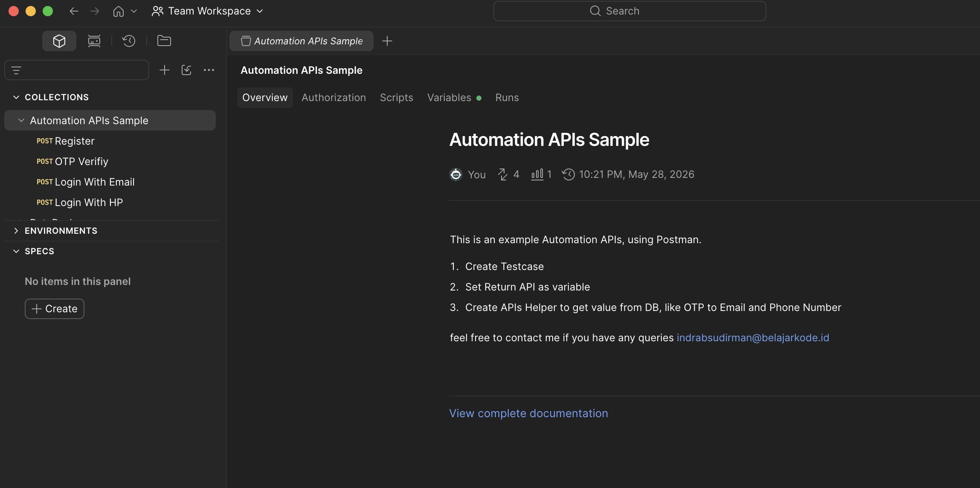Go forward with the right arrow
Screen dimensions: 980x488
95,11
